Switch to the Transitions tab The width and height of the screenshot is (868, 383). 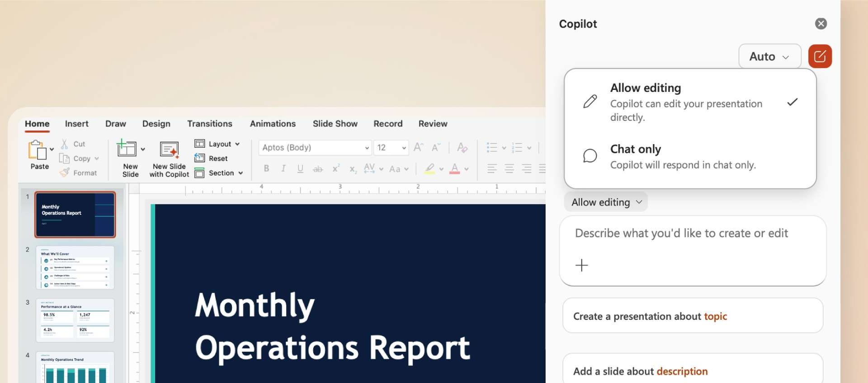pos(210,124)
